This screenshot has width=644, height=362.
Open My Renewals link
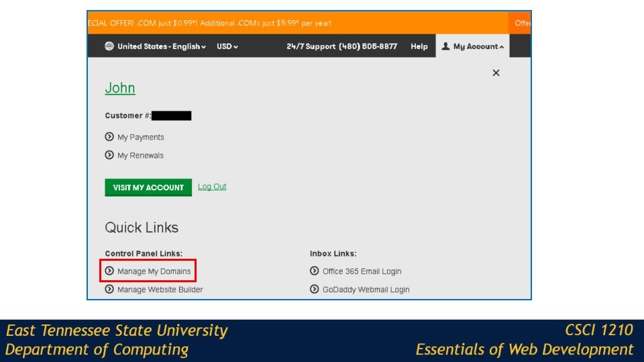coord(140,155)
